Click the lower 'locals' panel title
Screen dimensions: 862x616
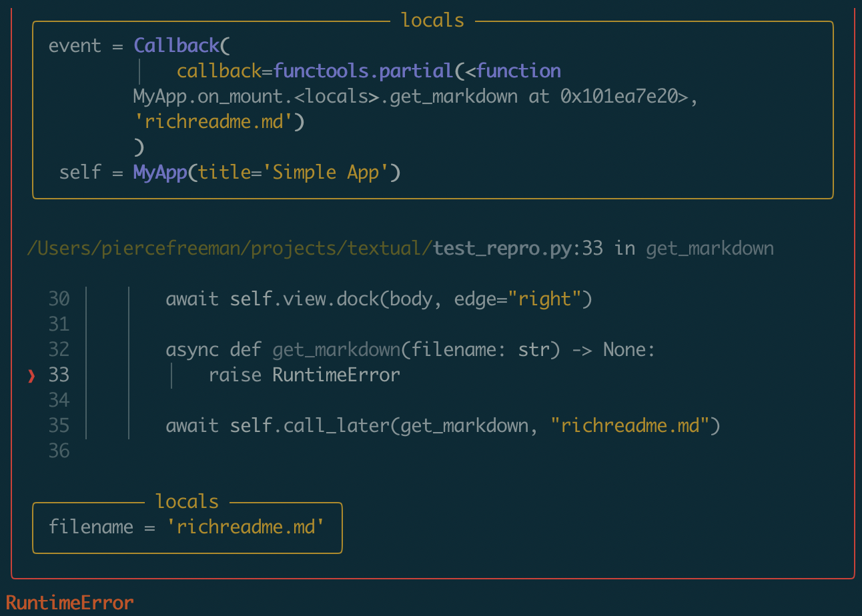187,501
